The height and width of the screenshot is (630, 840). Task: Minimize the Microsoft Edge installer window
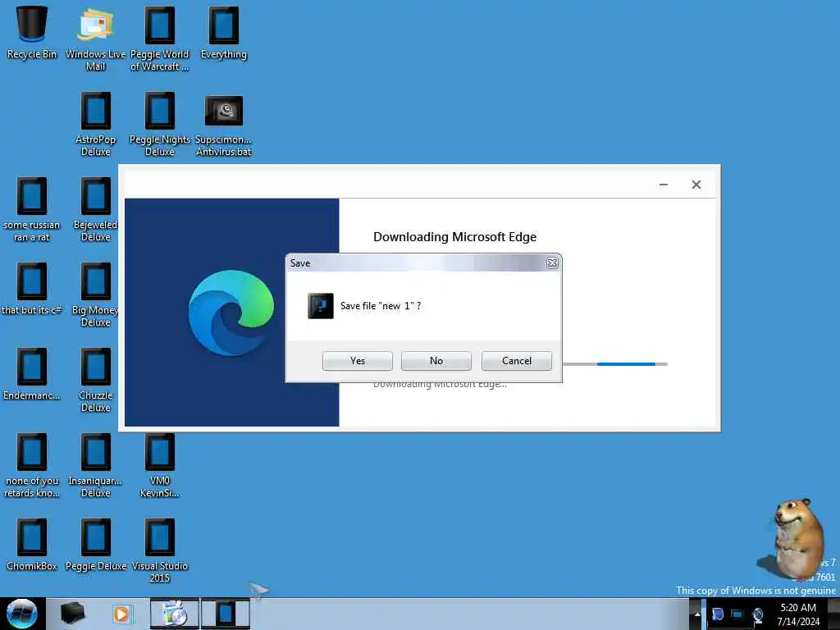(x=663, y=185)
